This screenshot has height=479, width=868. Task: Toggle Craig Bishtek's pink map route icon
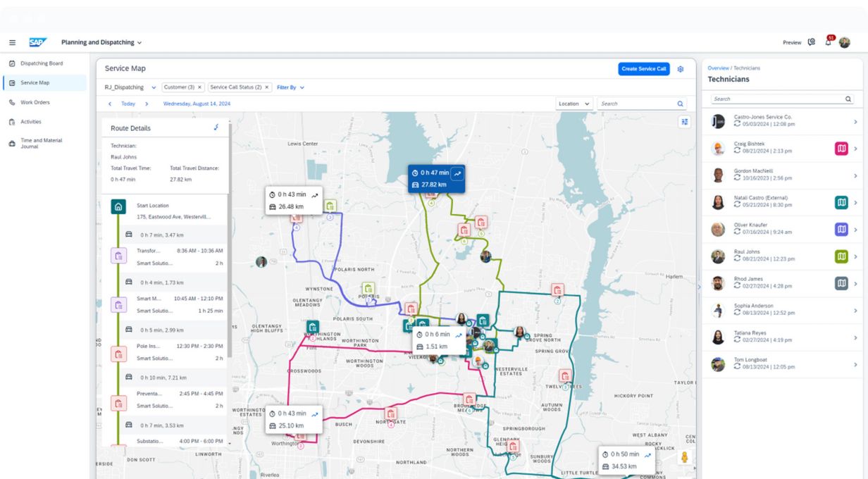[841, 149]
